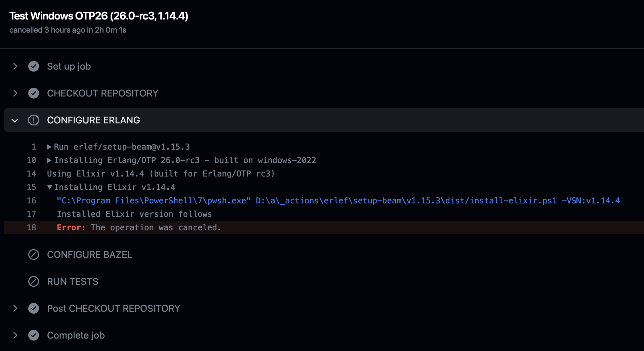Collapse the CONFIGURE ERLANG step

tap(15, 120)
